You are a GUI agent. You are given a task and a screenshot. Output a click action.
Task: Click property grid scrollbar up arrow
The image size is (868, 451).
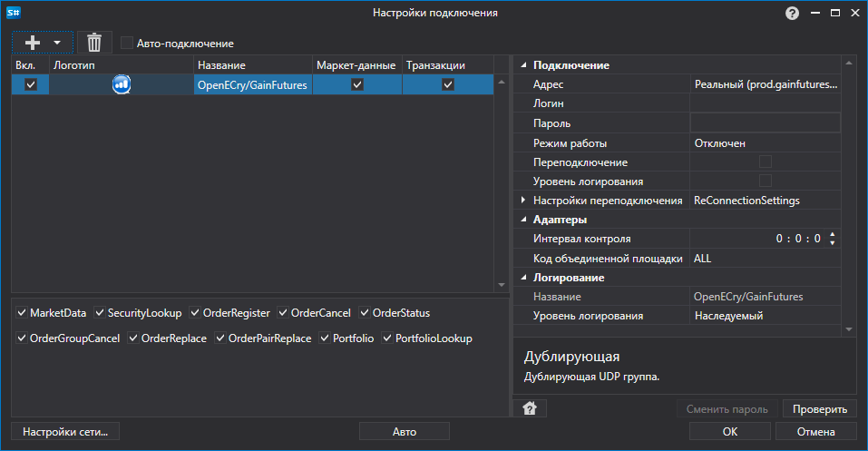coord(849,64)
